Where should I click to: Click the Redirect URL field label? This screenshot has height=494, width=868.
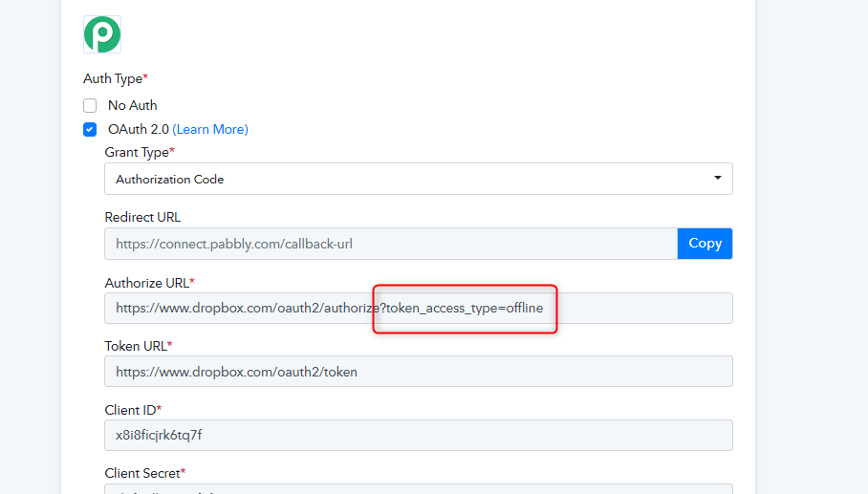[142, 217]
